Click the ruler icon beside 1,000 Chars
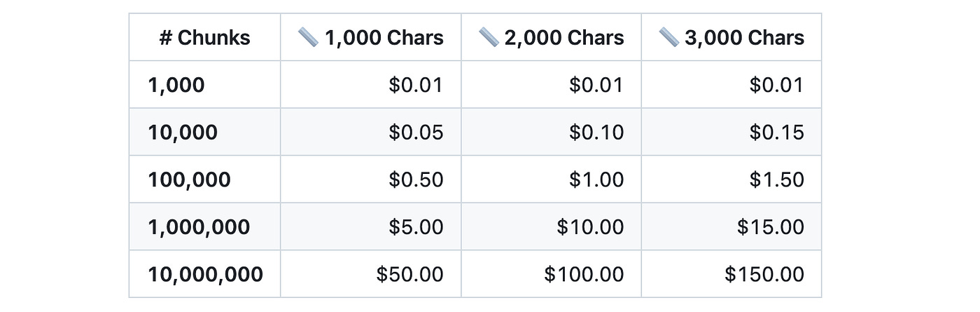980x312 pixels. tap(308, 37)
